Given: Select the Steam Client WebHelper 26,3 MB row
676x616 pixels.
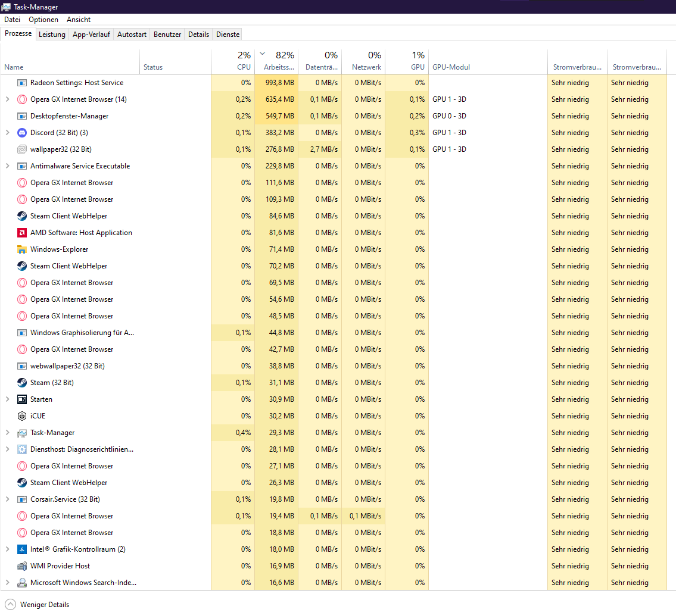Looking at the screenshot, I should pyautogui.click(x=334, y=483).
